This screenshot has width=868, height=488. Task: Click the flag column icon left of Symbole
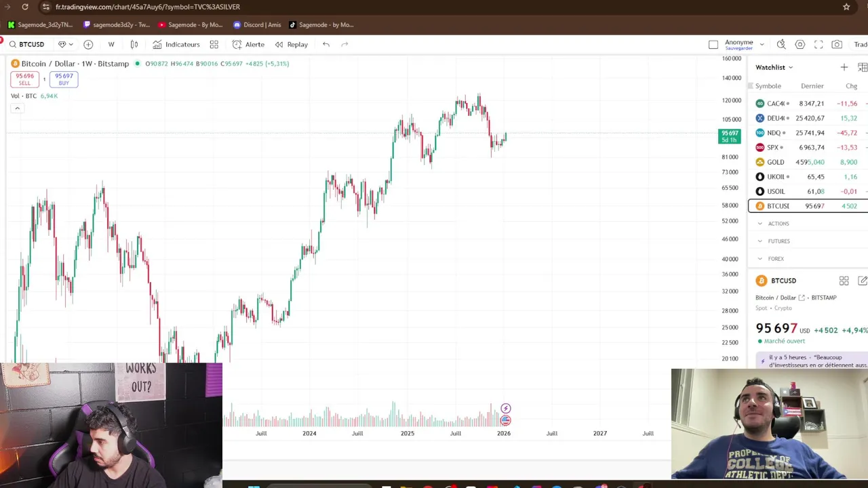751,86
